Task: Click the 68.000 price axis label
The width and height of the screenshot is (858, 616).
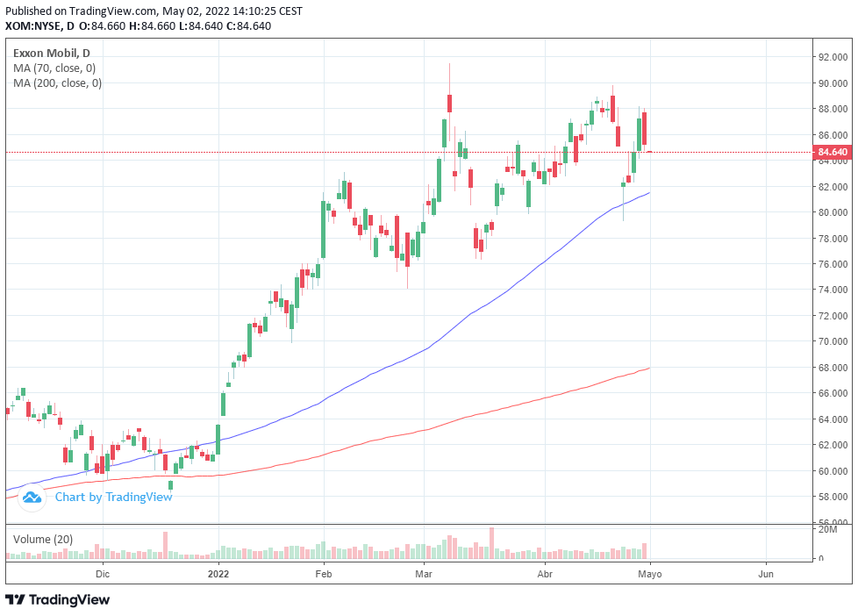Action: 833,368
